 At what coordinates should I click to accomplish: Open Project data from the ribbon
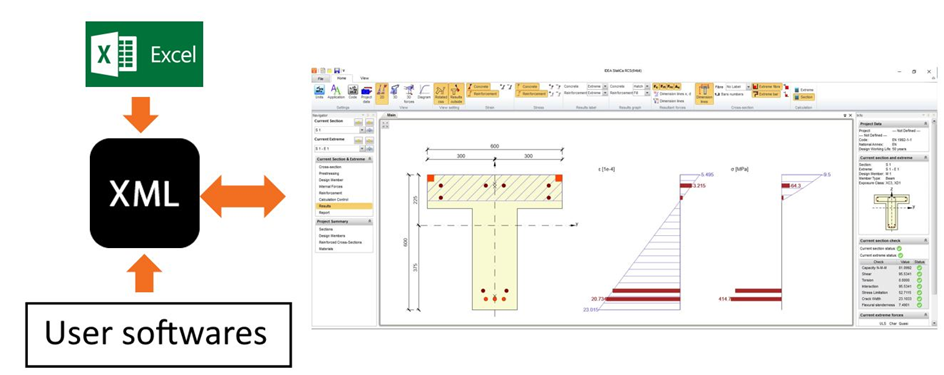click(366, 94)
